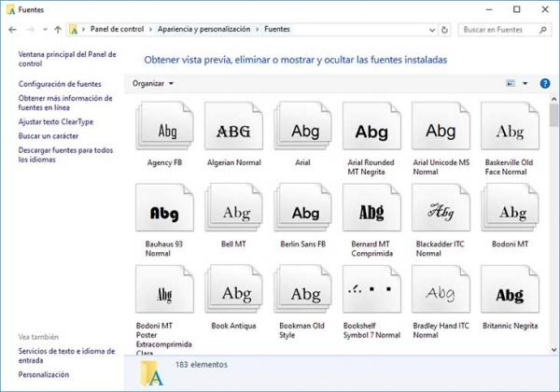Image resolution: width=560 pixels, height=392 pixels.
Task: Open the Organizar dropdown menu
Action: [x=153, y=84]
